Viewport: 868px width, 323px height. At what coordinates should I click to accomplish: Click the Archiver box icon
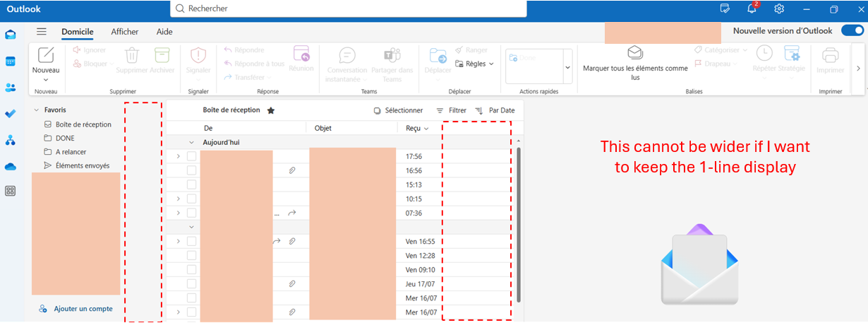(162, 55)
